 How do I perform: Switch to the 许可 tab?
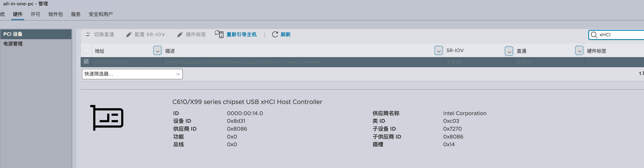click(x=36, y=14)
